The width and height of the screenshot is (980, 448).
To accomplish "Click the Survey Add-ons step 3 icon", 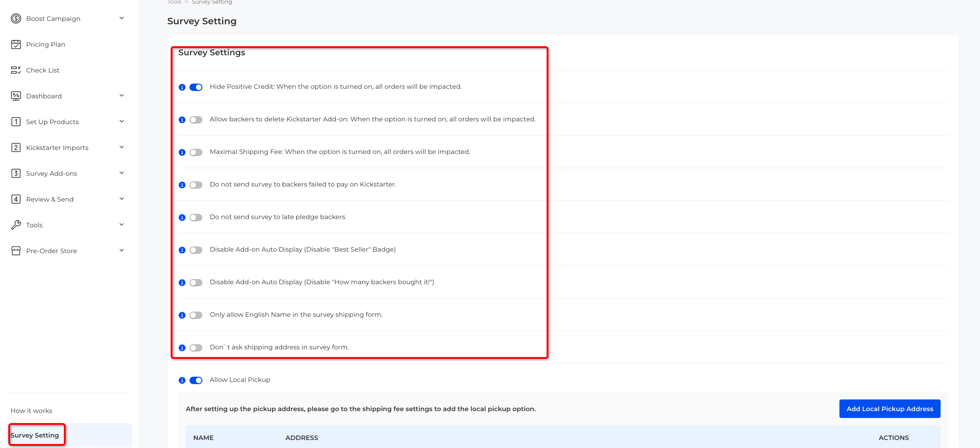I will (16, 173).
